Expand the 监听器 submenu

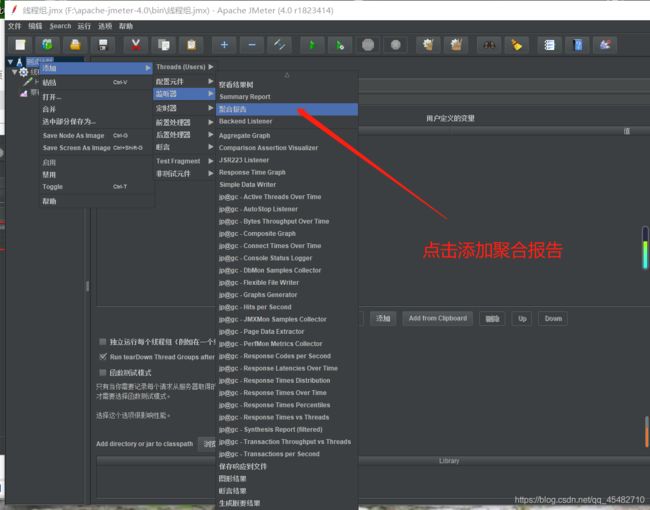(184, 94)
